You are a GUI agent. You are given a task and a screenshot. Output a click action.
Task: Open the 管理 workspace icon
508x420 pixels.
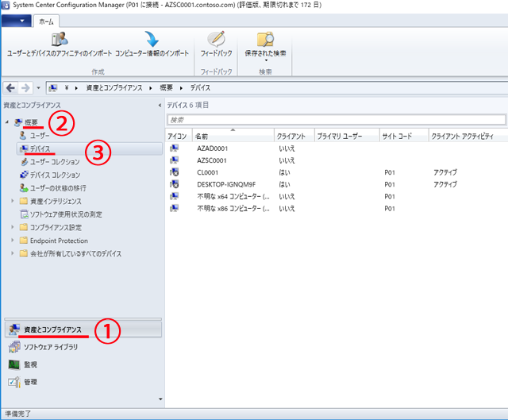[13, 382]
